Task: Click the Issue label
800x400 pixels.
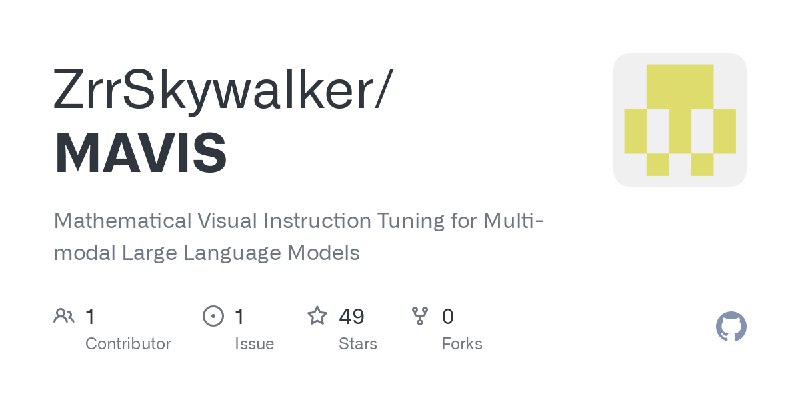Action: tap(254, 344)
